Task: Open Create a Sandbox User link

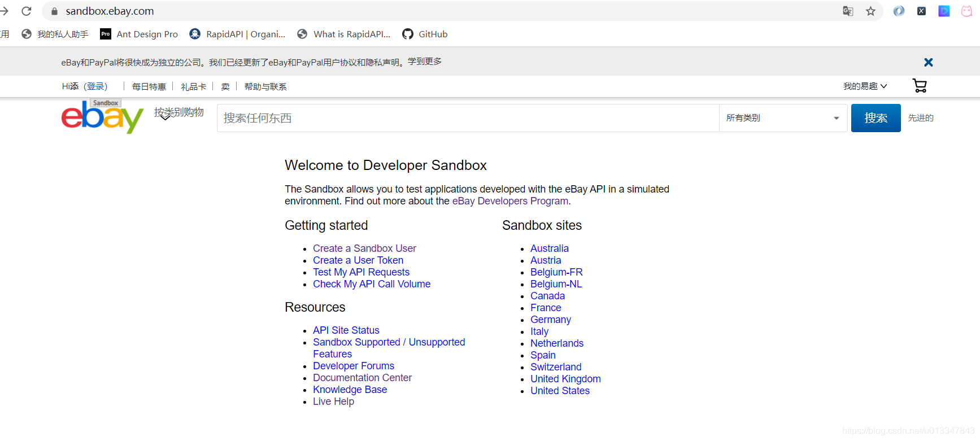Action: pyautogui.click(x=364, y=248)
